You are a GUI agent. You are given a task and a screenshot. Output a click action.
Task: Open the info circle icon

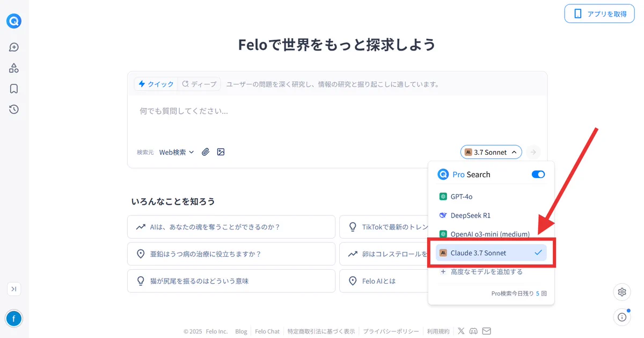pyautogui.click(x=622, y=317)
